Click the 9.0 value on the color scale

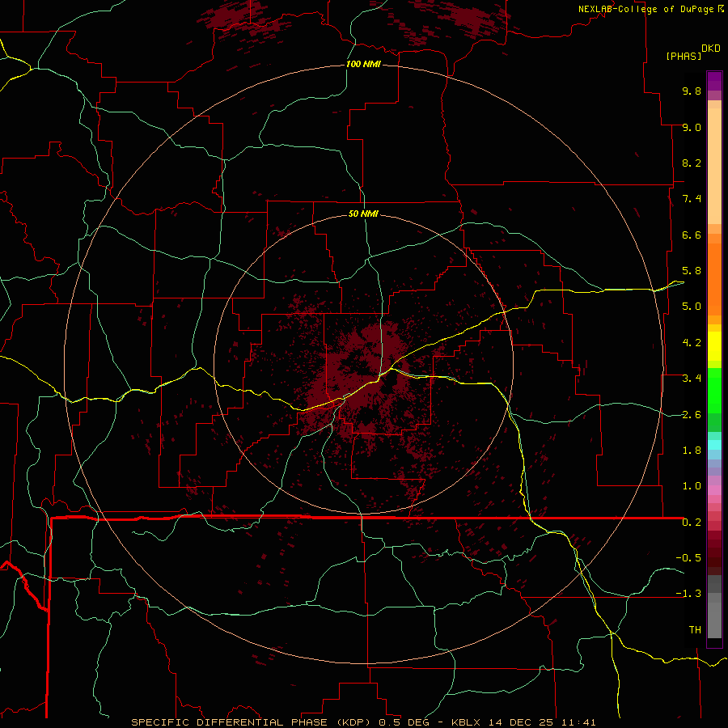(x=692, y=127)
